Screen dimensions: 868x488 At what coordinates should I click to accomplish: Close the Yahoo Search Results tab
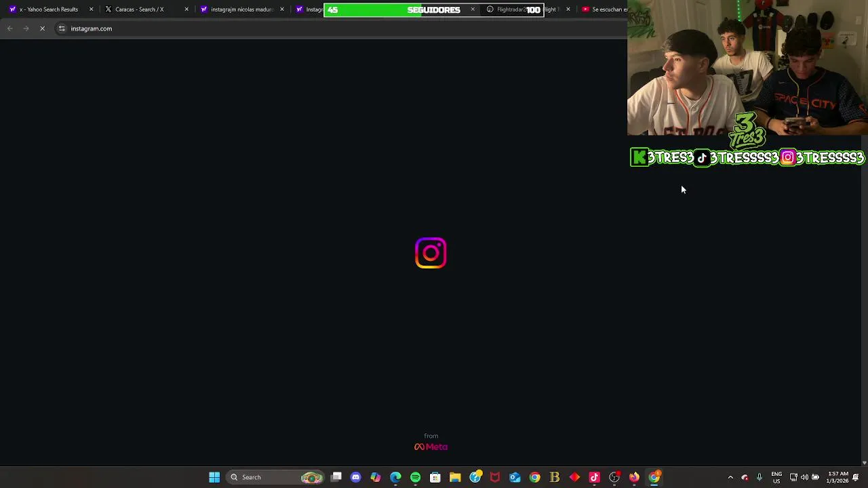(92, 9)
